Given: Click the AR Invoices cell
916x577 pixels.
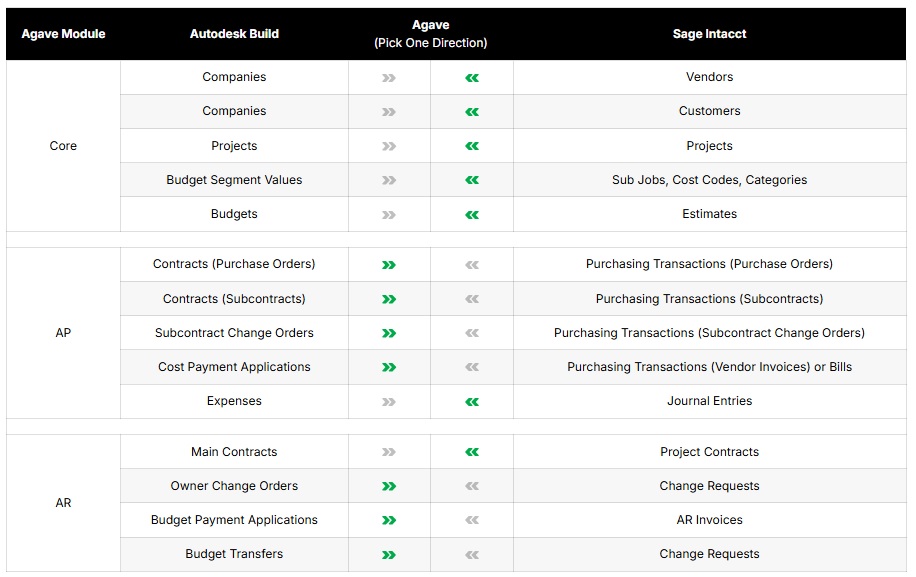Looking at the screenshot, I should click(x=709, y=520).
